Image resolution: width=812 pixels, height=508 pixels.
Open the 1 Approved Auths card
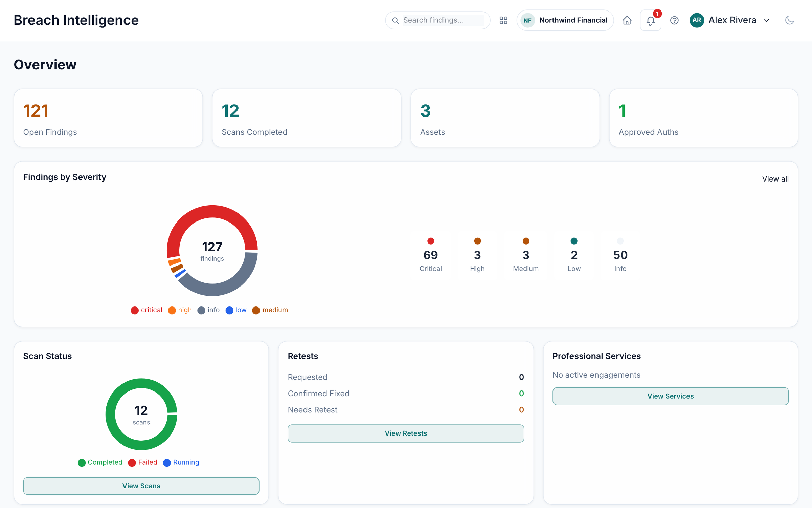[x=703, y=118]
